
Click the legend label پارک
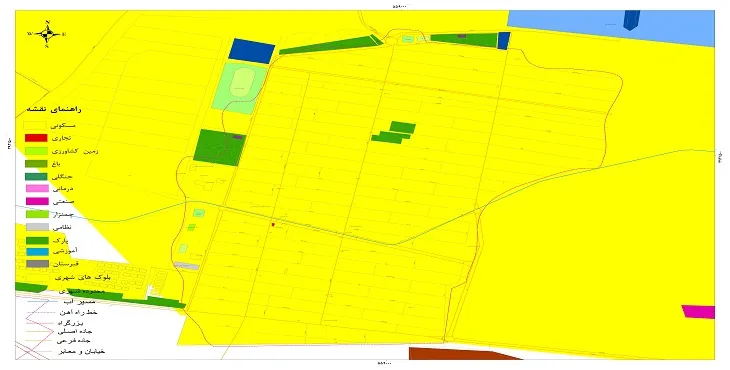tap(61, 240)
